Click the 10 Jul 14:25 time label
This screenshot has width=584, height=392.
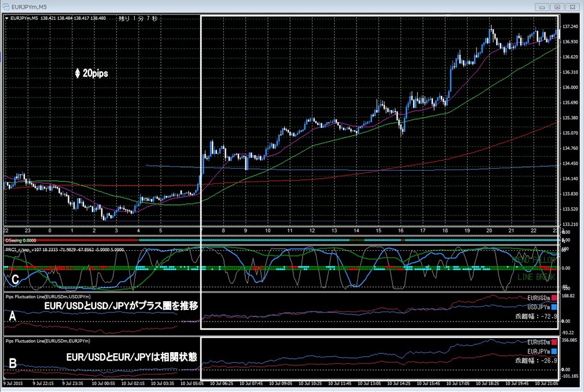[x=399, y=383]
